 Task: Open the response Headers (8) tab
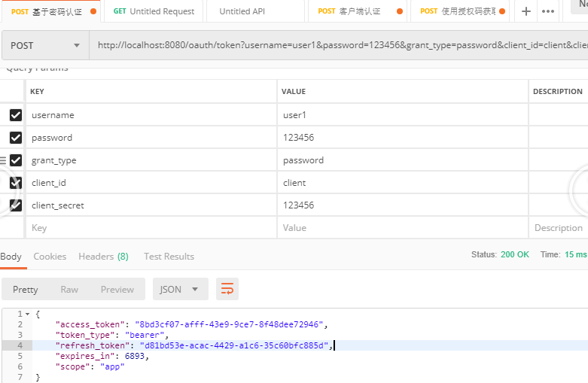[103, 257]
